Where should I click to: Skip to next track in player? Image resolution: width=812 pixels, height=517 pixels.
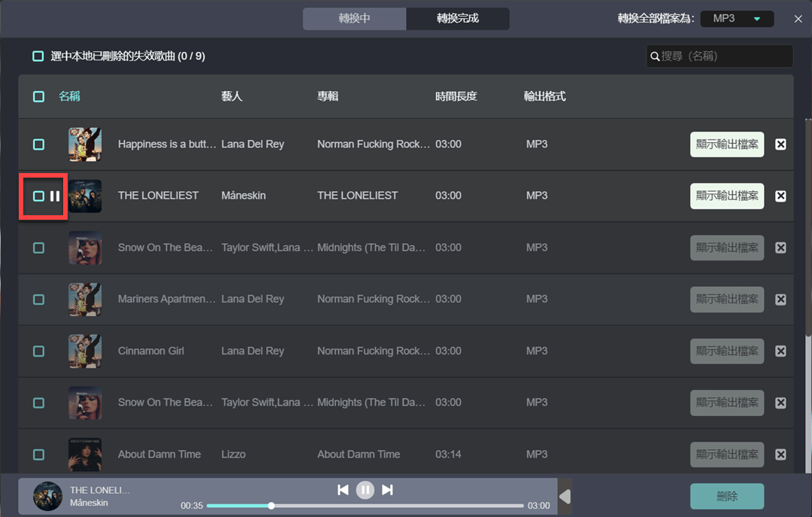pyautogui.click(x=387, y=490)
